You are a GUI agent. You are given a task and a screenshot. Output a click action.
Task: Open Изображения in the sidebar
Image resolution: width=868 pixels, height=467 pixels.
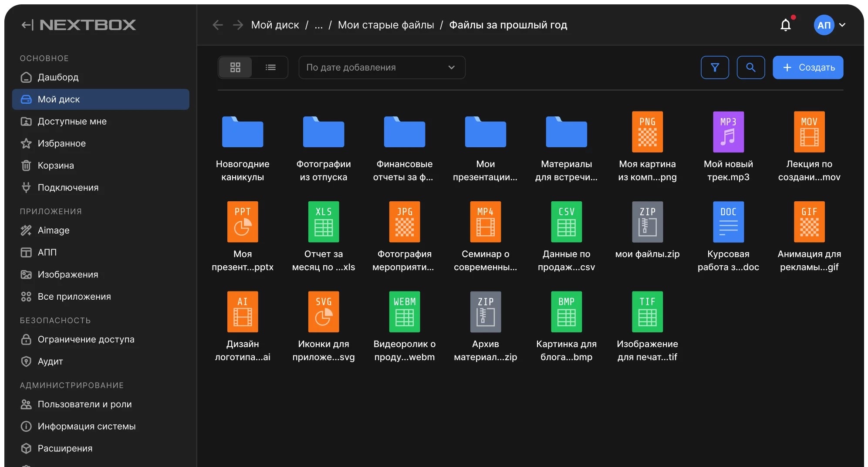coord(101,274)
